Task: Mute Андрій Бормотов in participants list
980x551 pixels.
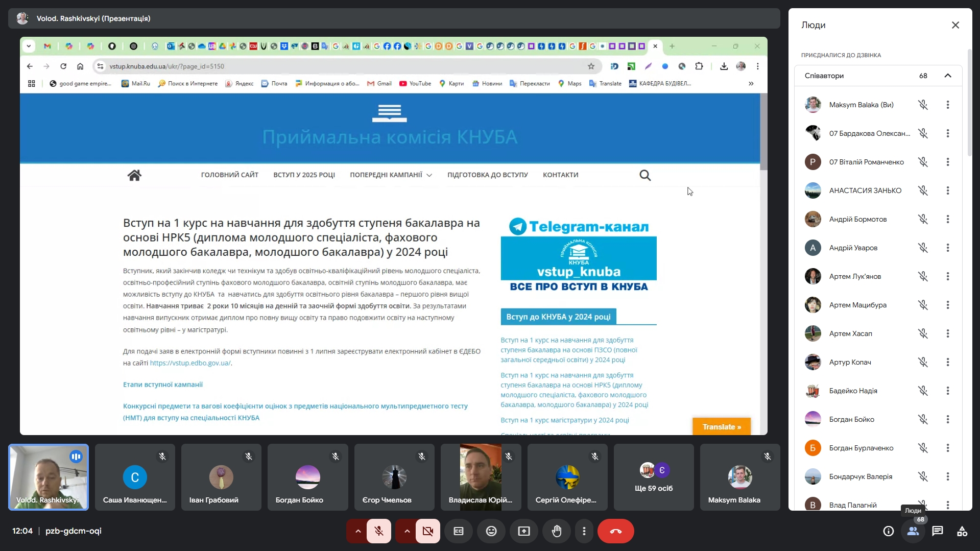Action: point(923,219)
